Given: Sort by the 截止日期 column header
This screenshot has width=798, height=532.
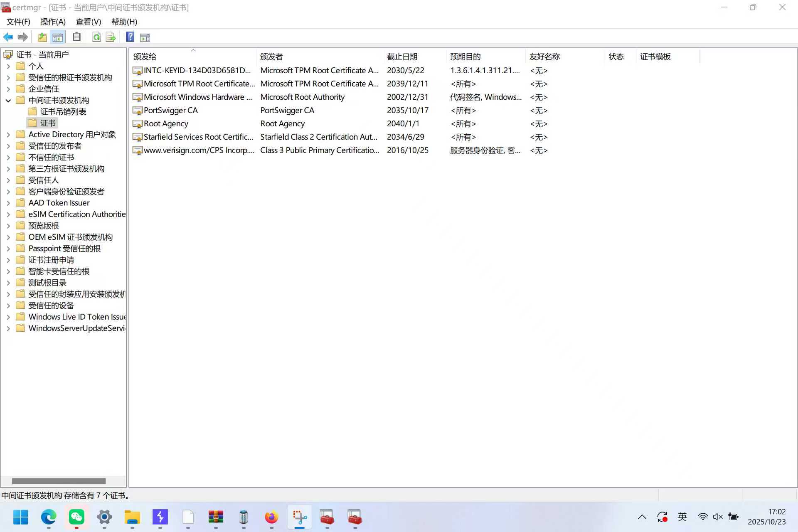Looking at the screenshot, I should pos(402,57).
